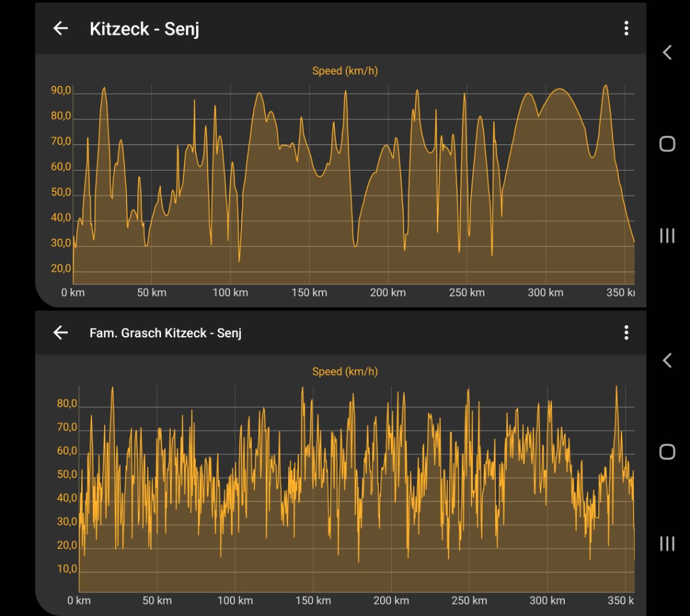Open upper Android recent apps button
The image size is (690, 616).
667,235
